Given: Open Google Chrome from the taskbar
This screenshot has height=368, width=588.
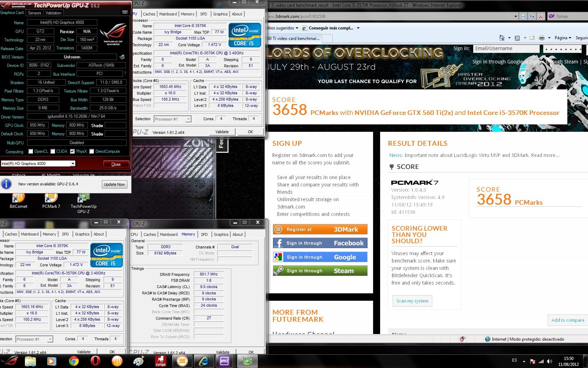Looking at the screenshot, I should click(x=73, y=361).
